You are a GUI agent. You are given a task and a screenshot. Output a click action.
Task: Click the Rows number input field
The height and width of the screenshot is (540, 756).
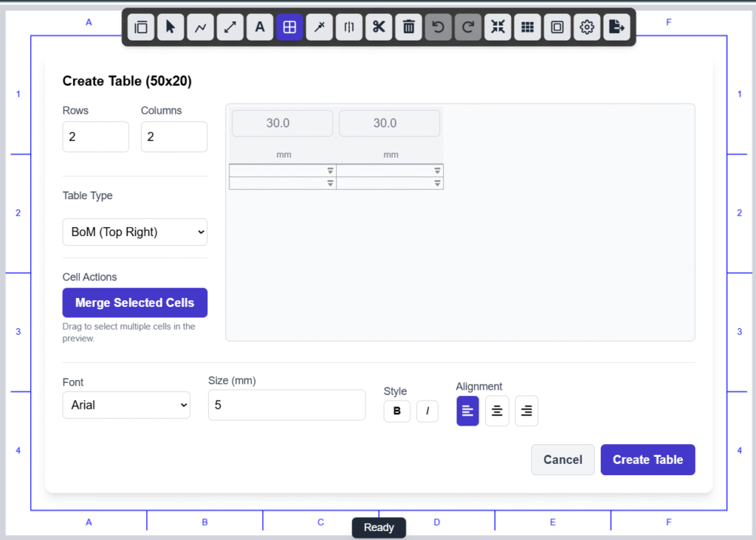tap(96, 137)
